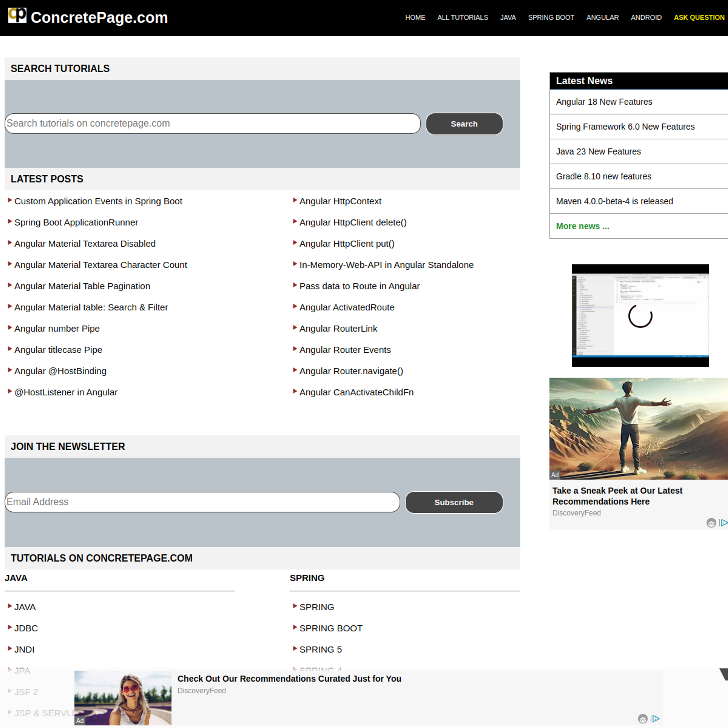The image size is (728, 728).
Task: Click the woman-with-sunglasses banner ad image
Action: tap(123, 698)
